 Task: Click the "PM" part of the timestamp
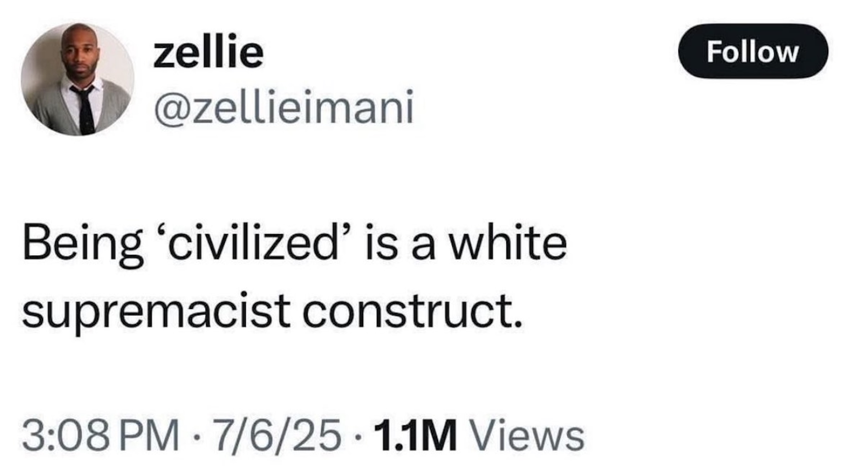click(x=149, y=435)
